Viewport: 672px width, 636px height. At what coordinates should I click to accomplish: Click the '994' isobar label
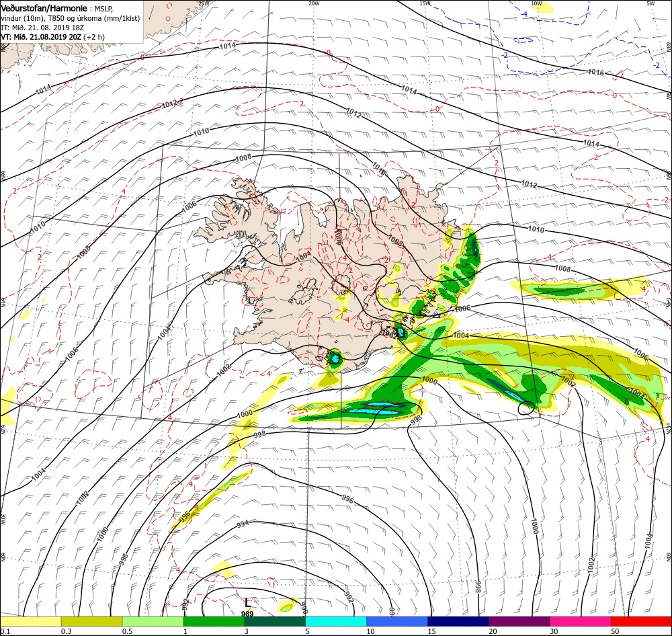click(x=243, y=524)
